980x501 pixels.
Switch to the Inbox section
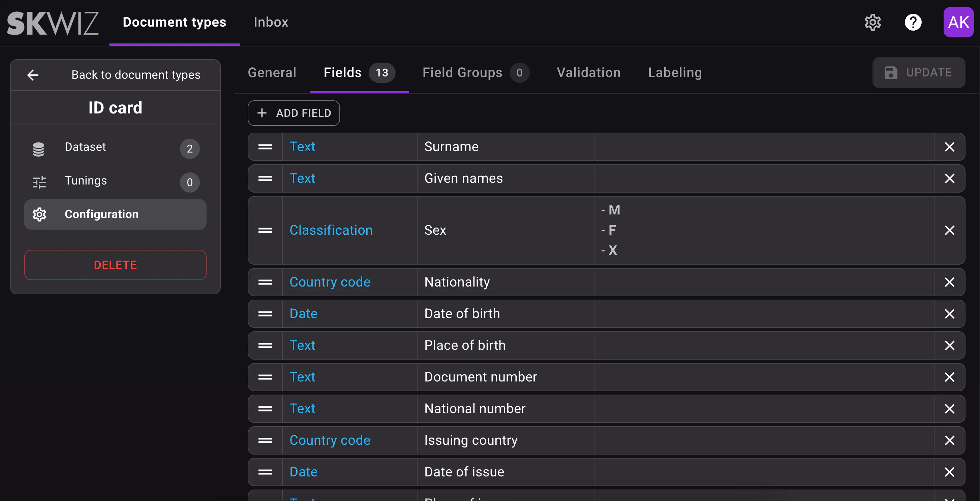pos(271,22)
